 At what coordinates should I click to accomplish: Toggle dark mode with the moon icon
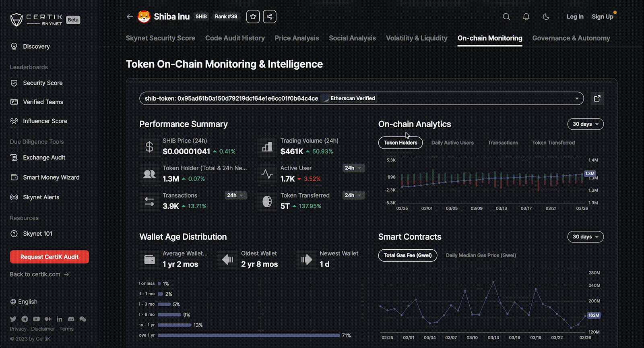(x=546, y=17)
